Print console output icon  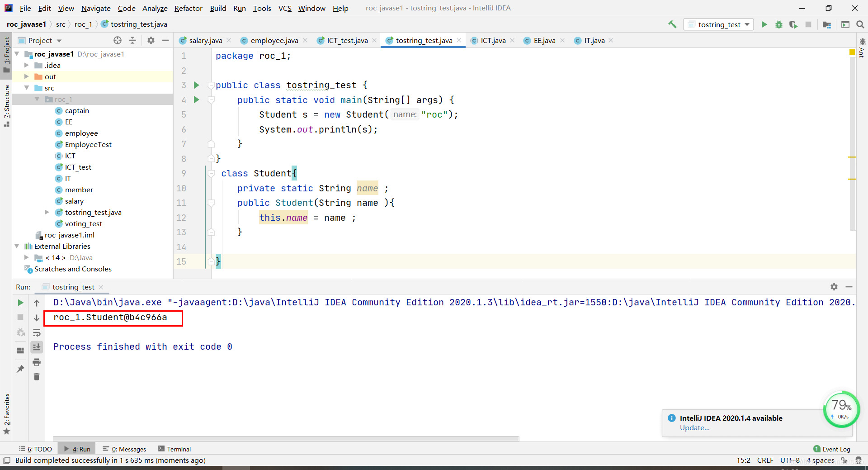37,362
